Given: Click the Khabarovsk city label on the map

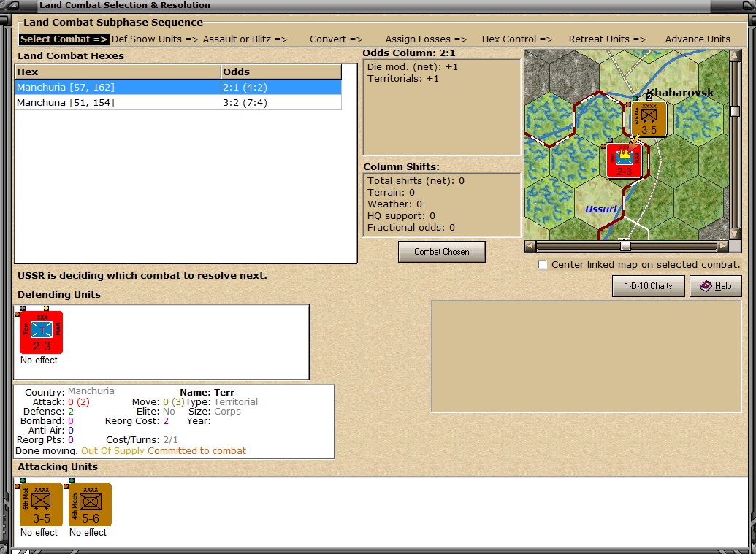Looking at the screenshot, I should [679, 93].
